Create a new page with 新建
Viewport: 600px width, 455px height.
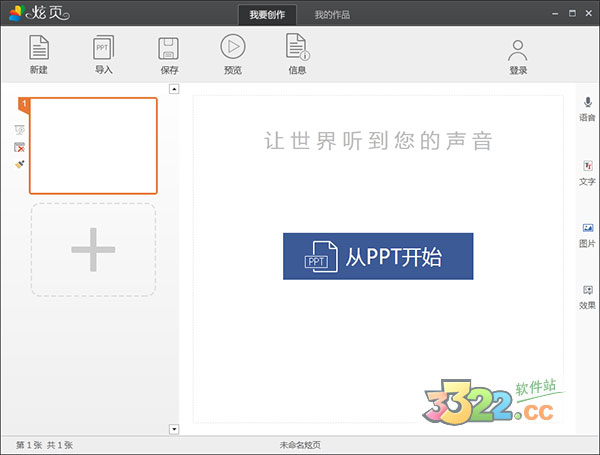[39, 54]
